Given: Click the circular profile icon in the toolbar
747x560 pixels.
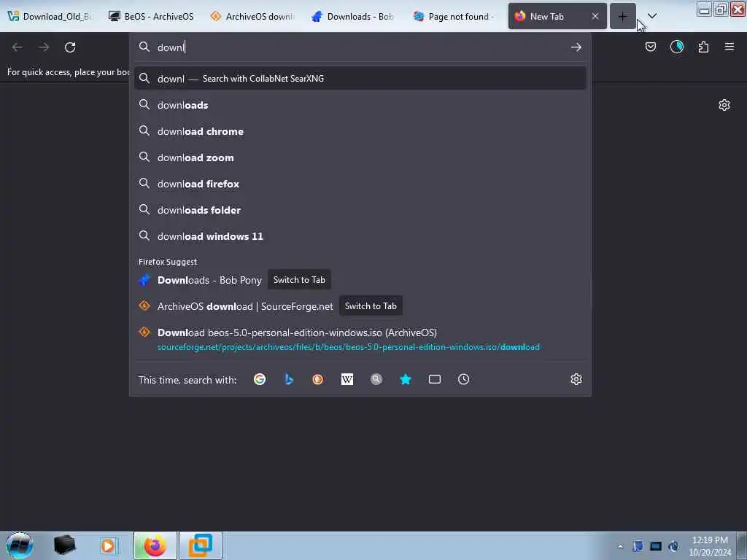Looking at the screenshot, I should 677,47.
